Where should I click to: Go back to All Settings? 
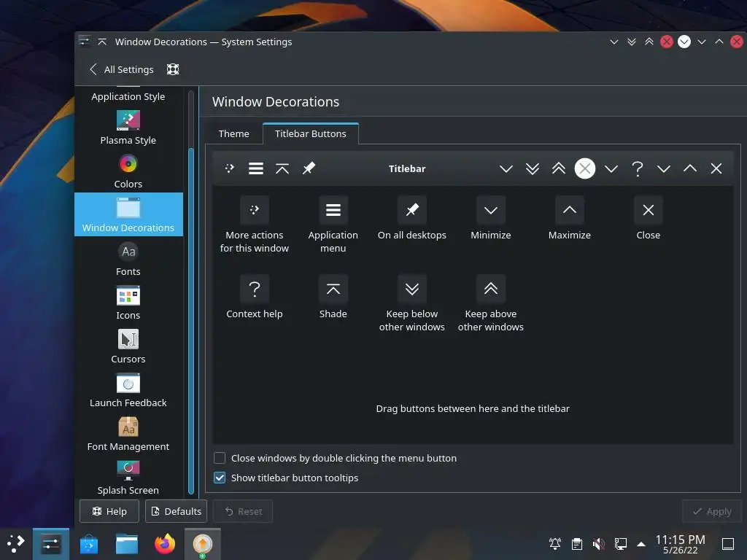122,69
